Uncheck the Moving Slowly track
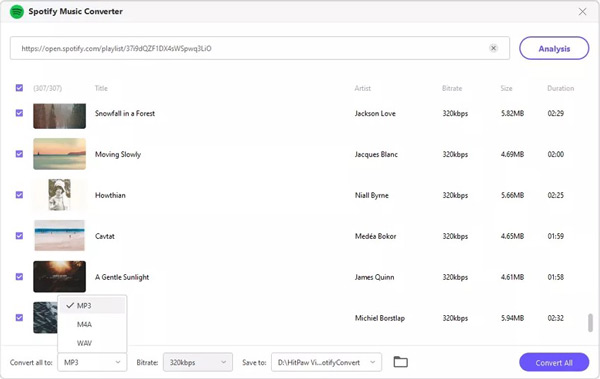This screenshot has height=379, width=600. [x=19, y=154]
